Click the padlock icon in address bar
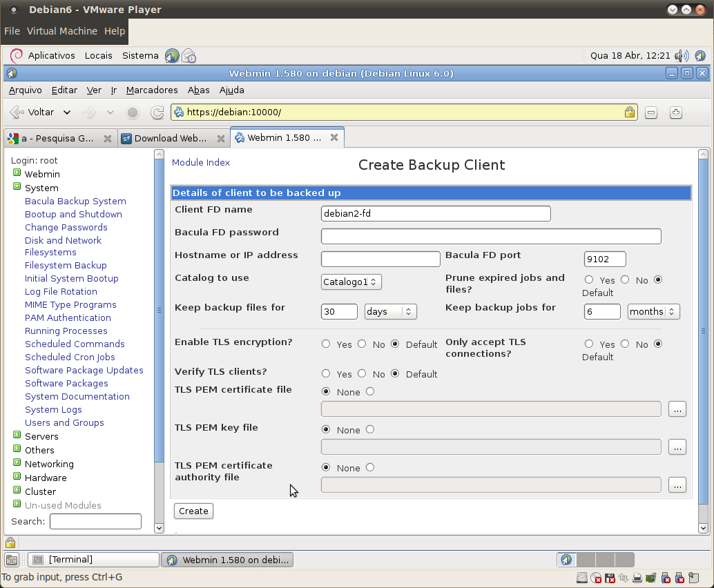Image resolution: width=714 pixels, height=588 pixels. 629,112
